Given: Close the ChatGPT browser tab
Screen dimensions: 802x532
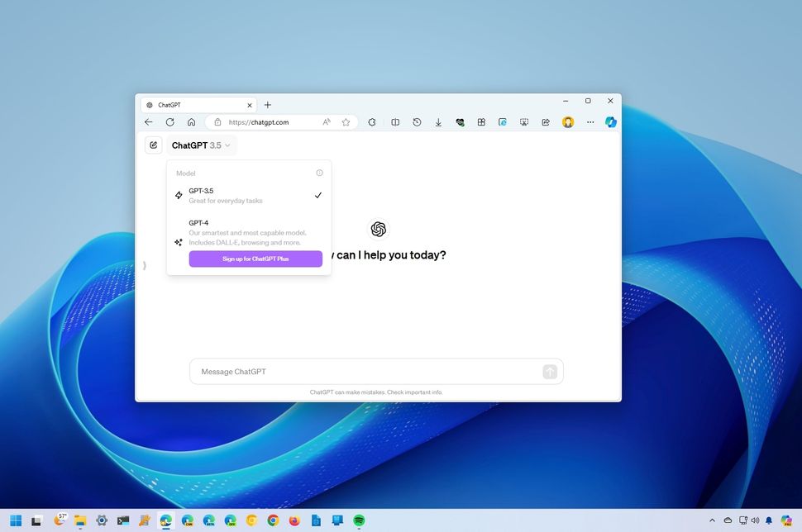Looking at the screenshot, I should (250, 105).
